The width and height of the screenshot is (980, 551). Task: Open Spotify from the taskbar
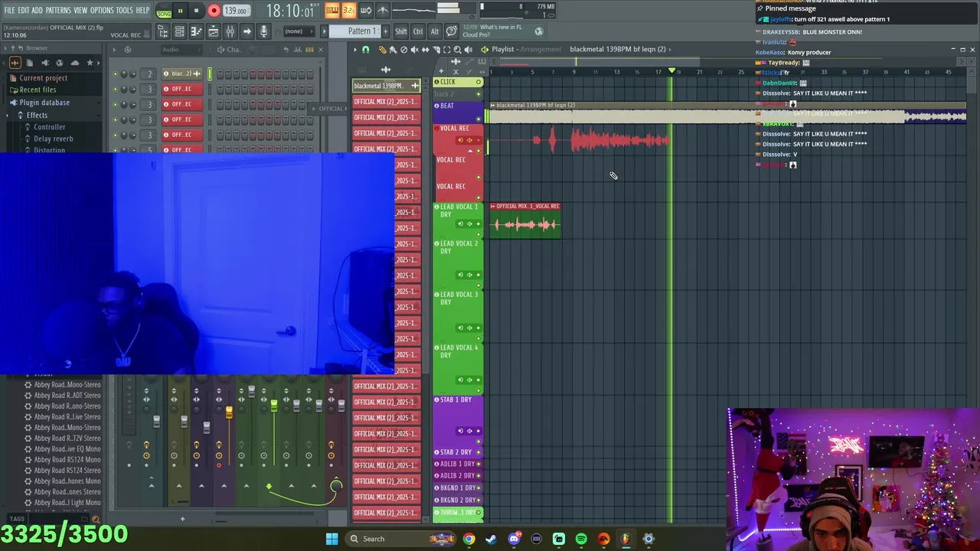point(581,539)
